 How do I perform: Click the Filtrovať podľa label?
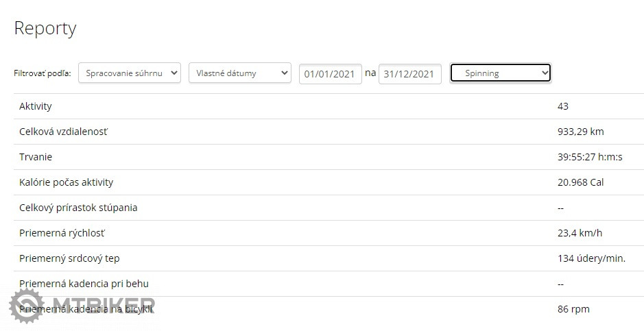pyautogui.click(x=42, y=73)
